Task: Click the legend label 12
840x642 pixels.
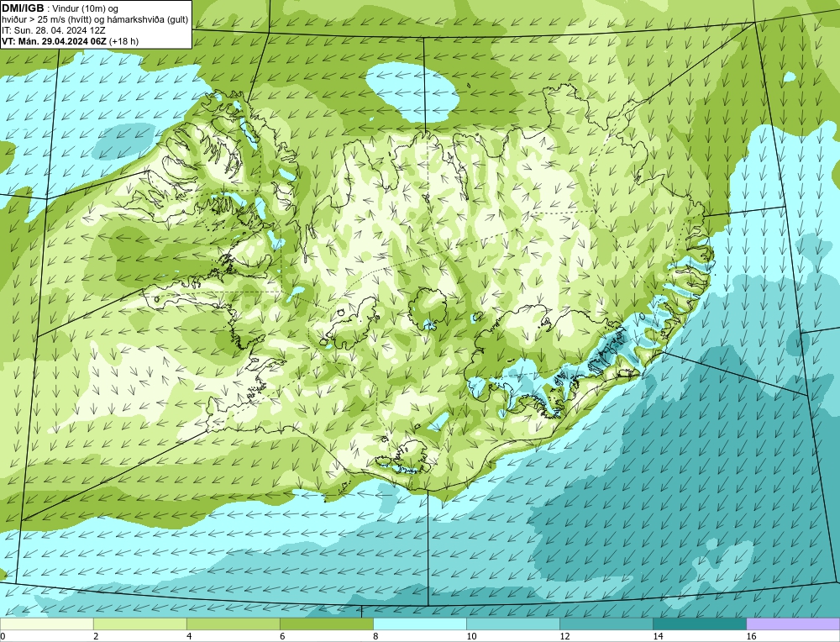Action: click(x=564, y=636)
